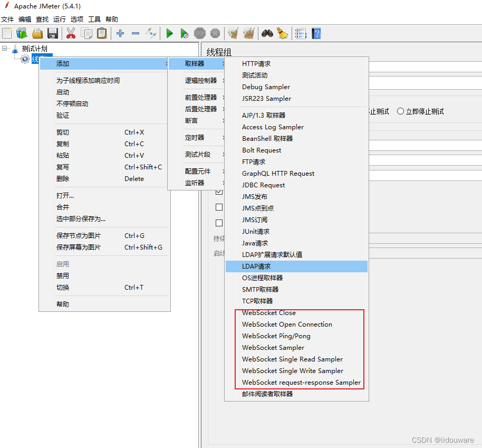
Task: Click the New test plan toolbar icon
Action: tap(7, 33)
